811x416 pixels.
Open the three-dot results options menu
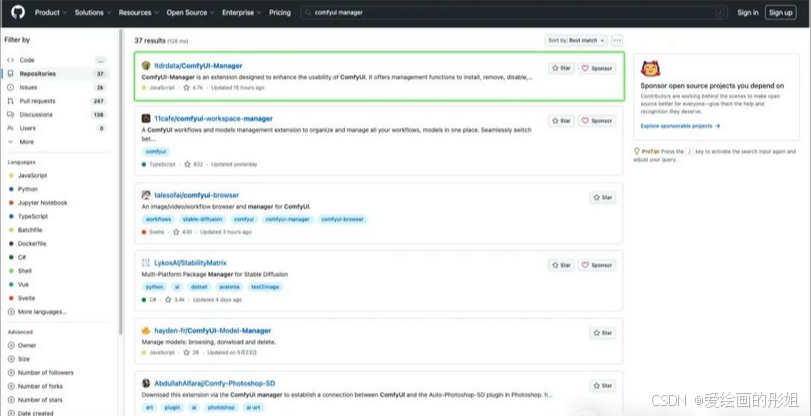[x=617, y=40]
